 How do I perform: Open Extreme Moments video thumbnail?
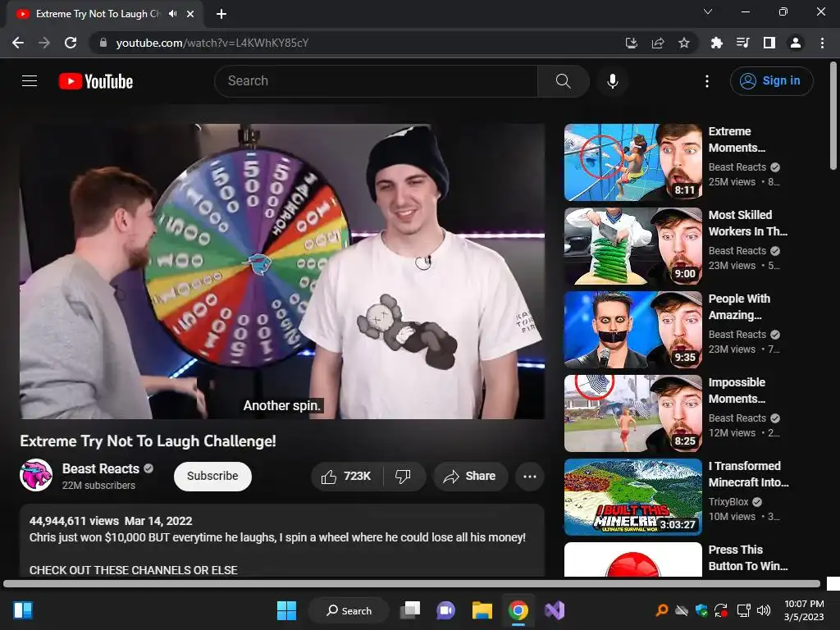633,162
